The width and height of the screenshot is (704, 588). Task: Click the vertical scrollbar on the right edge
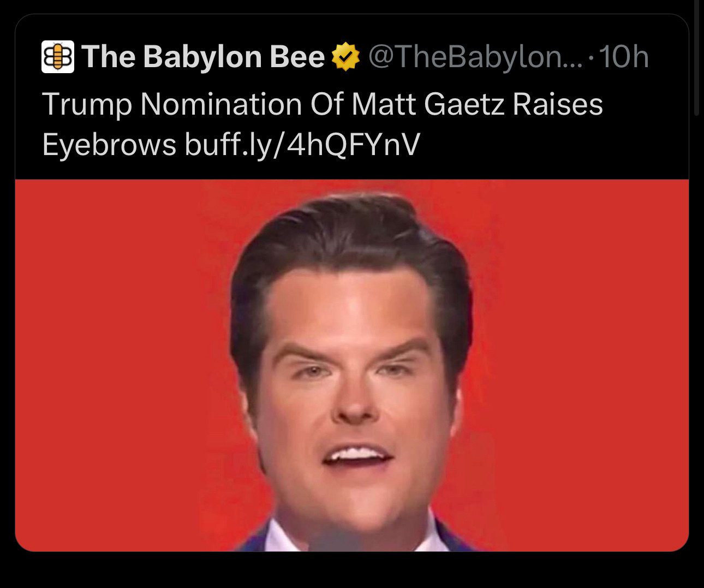point(696,57)
